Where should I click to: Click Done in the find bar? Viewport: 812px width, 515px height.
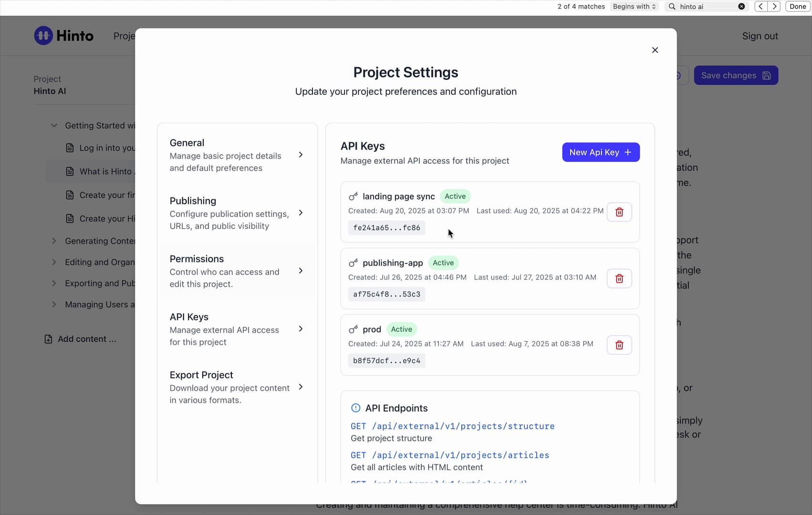[798, 7]
